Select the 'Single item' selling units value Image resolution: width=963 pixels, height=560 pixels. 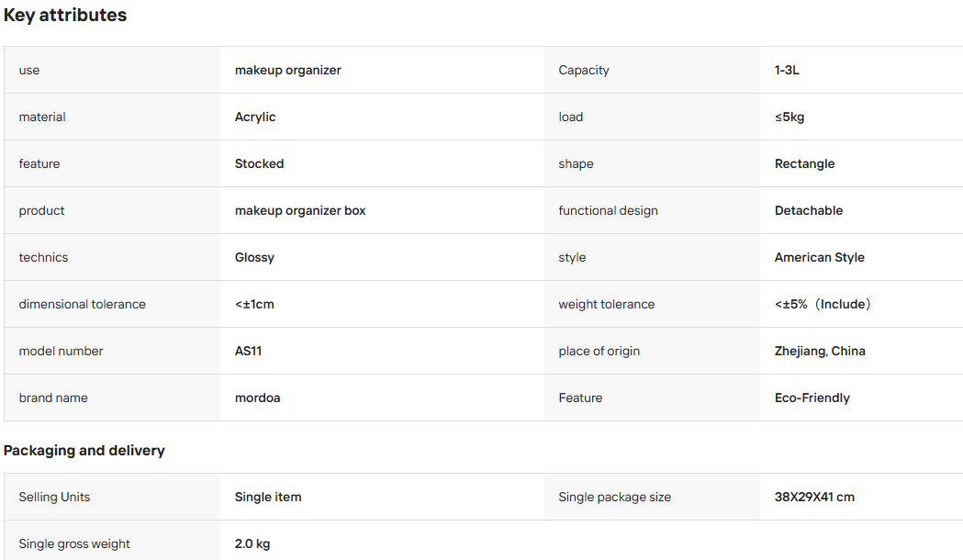click(268, 497)
